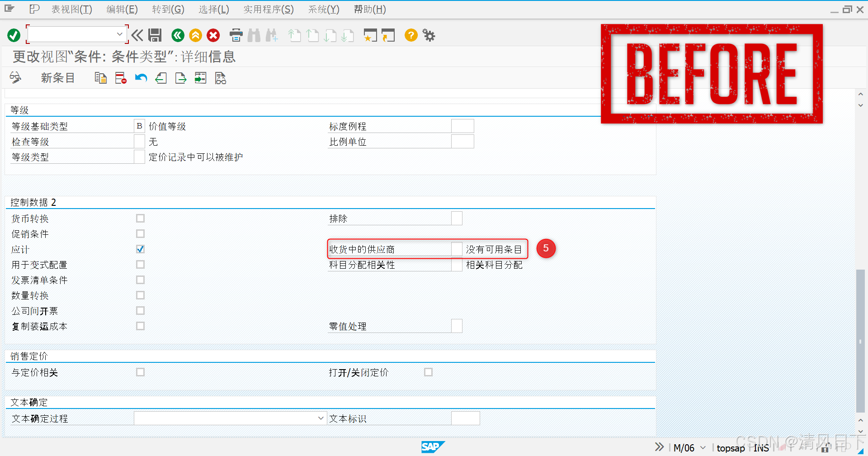Screen dimensions: 868x456
Task: Click the Print icon
Action: pos(236,35)
